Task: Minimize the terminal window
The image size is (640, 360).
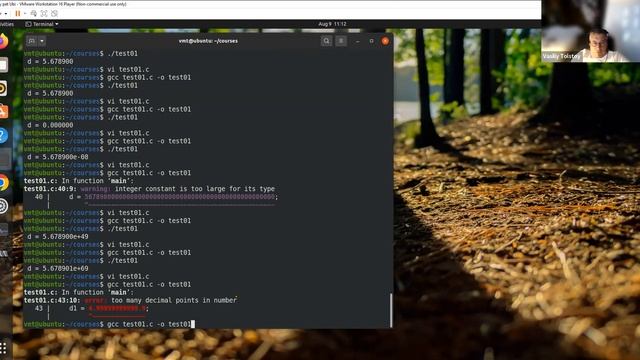Action: [358, 41]
